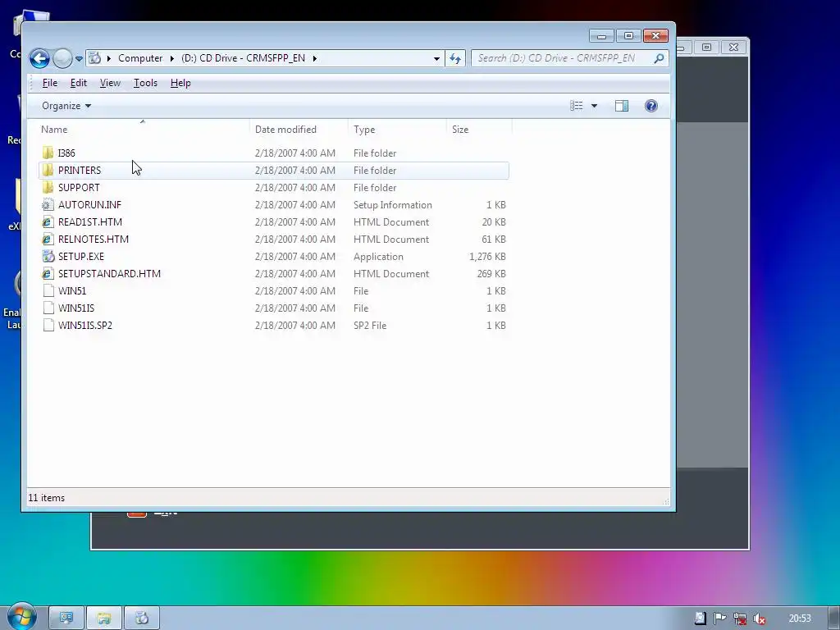840x630 pixels.
Task: Maximize the background window behind Explorer
Action: [x=706, y=47]
